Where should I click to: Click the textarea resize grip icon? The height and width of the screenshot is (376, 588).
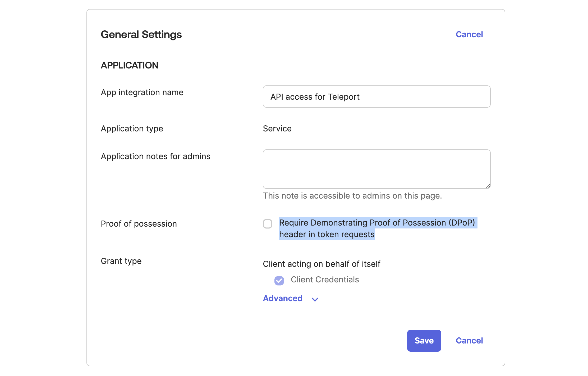click(x=488, y=186)
